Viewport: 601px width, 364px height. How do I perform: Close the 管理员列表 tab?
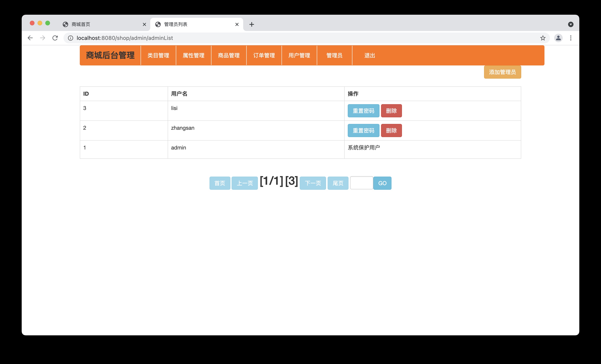237,24
